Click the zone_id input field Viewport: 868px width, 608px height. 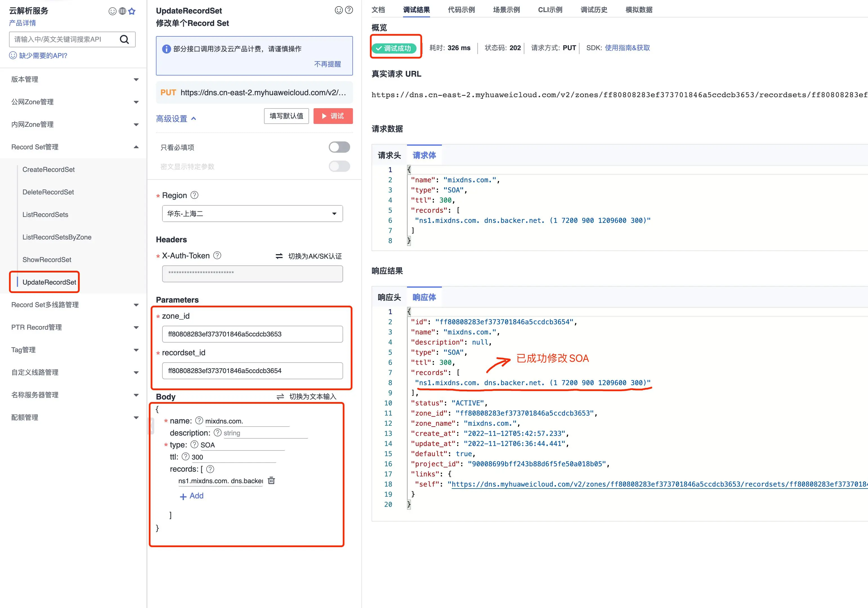click(252, 334)
